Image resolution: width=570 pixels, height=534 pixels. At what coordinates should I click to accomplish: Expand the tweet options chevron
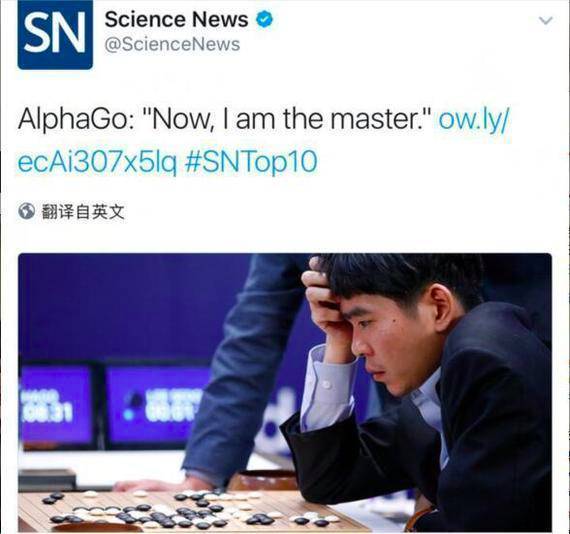[546, 20]
